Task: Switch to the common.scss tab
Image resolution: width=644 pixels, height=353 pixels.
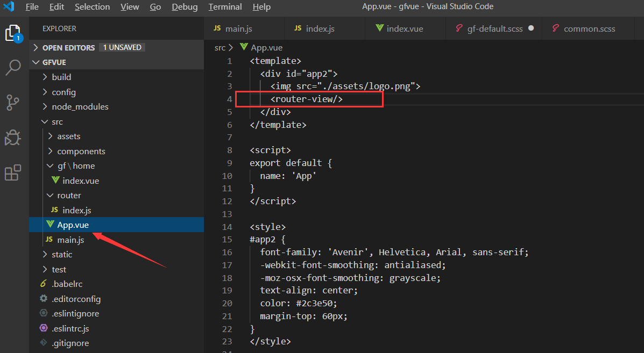Action: click(588, 28)
